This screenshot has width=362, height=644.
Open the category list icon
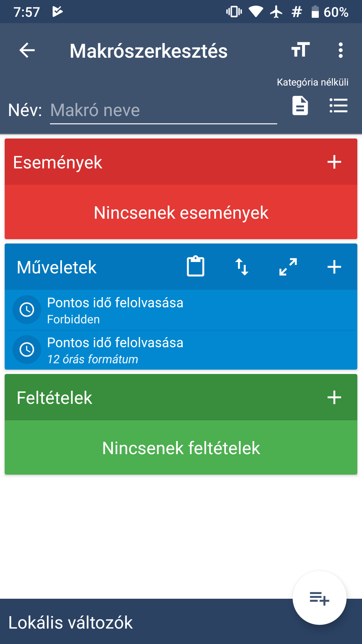(339, 106)
